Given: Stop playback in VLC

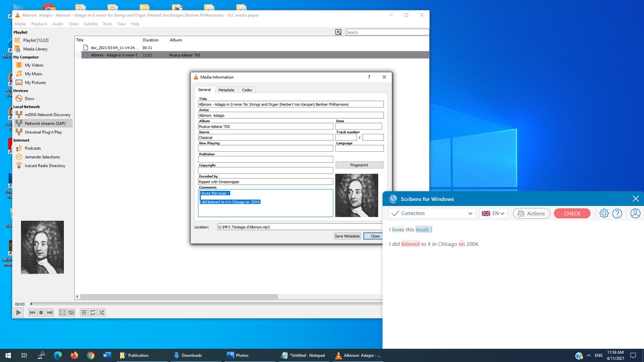Looking at the screenshot, I should click(41, 313).
